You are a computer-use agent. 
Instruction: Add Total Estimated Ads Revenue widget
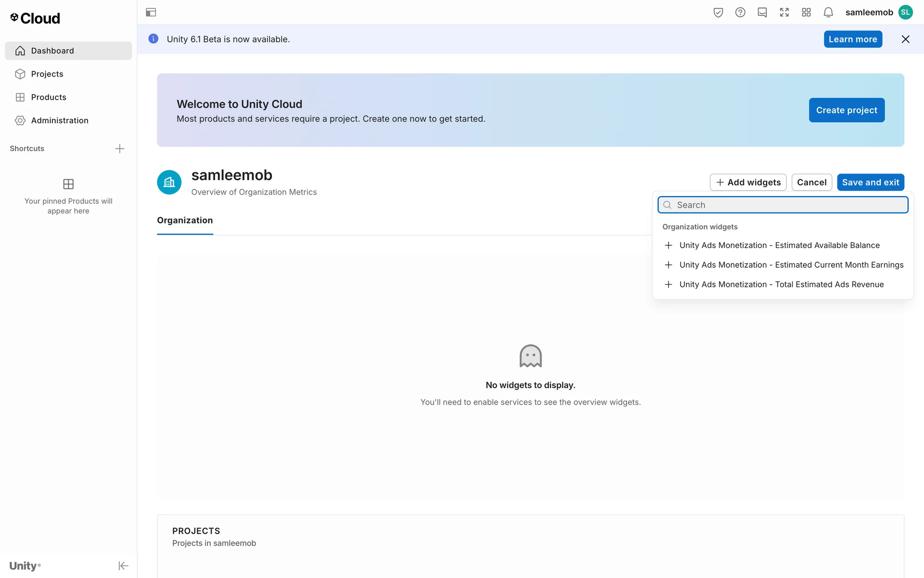pos(782,285)
